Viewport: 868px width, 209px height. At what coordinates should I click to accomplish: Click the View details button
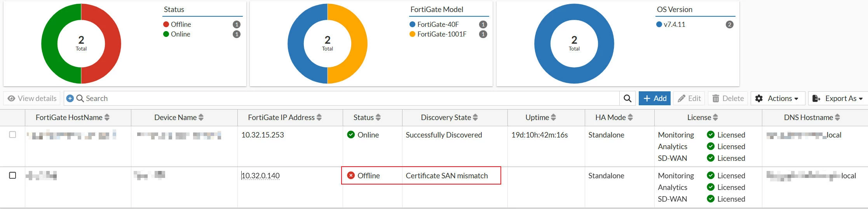32,98
